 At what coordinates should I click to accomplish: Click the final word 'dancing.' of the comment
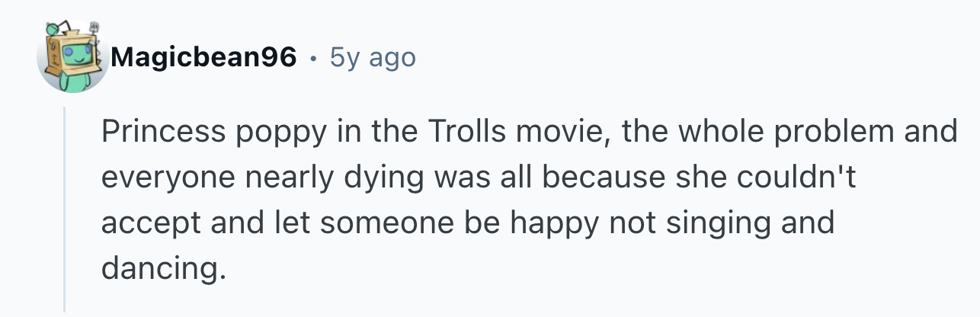click(x=163, y=269)
